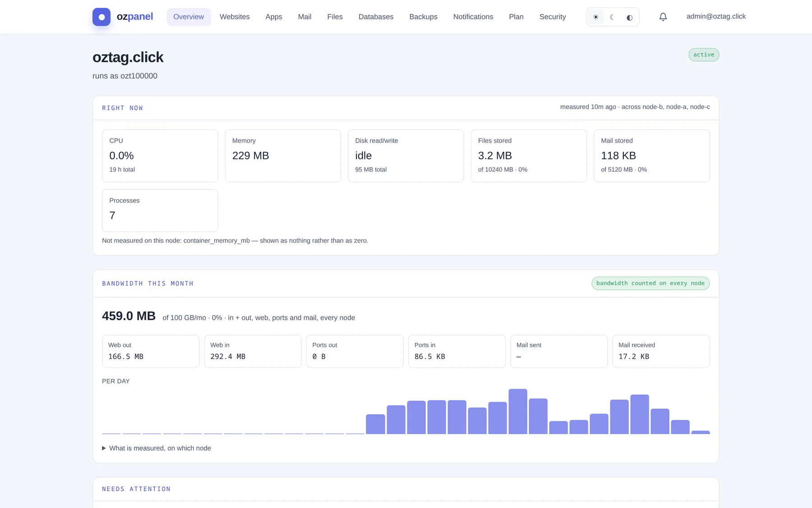Switch to dark theme moon icon
Image resolution: width=812 pixels, height=508 pixels.
click(612, 17)
